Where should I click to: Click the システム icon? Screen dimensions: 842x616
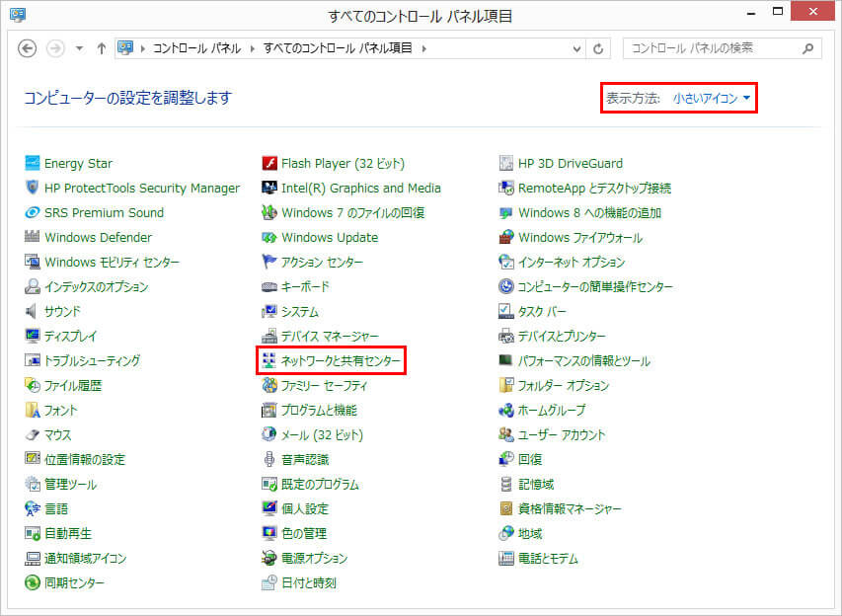click(269, 312)
